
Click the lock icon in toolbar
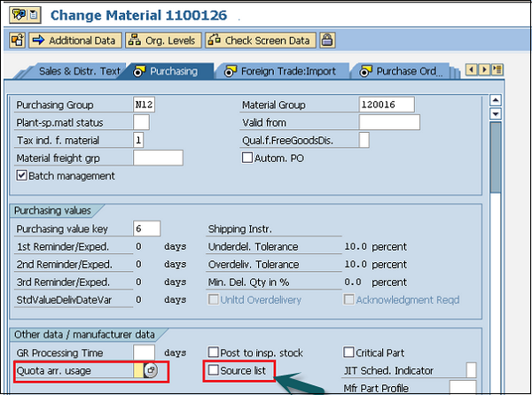pos(327,41)
